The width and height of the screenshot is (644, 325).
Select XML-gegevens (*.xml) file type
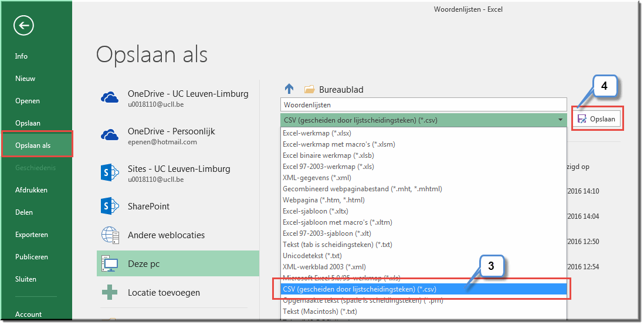423,178
